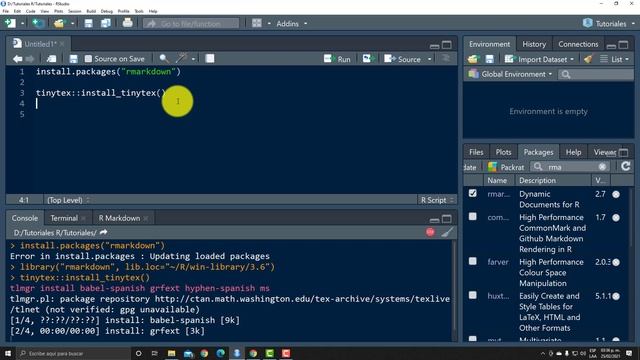Open the List view dropdown
The height and width of the screenshot is (360, 640).
tap(614, 59)
